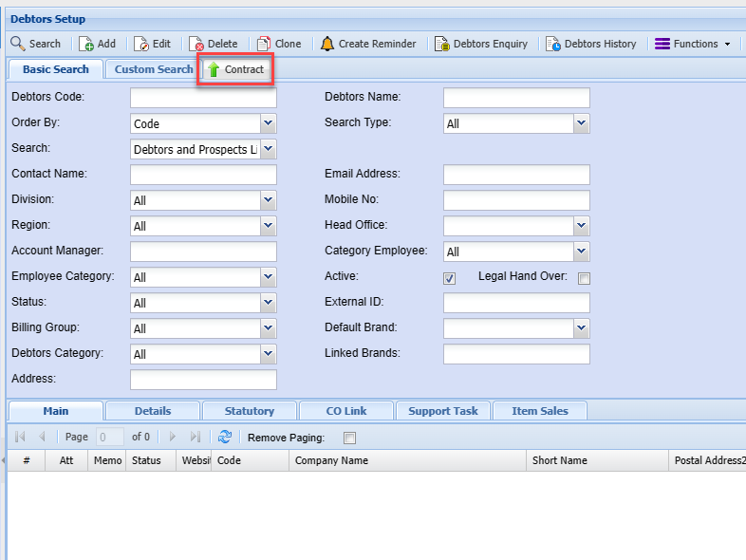Viewport: 746px width, 560px height.
Task: Expand the Billing Group dropdown
Action: click(269, 328)
